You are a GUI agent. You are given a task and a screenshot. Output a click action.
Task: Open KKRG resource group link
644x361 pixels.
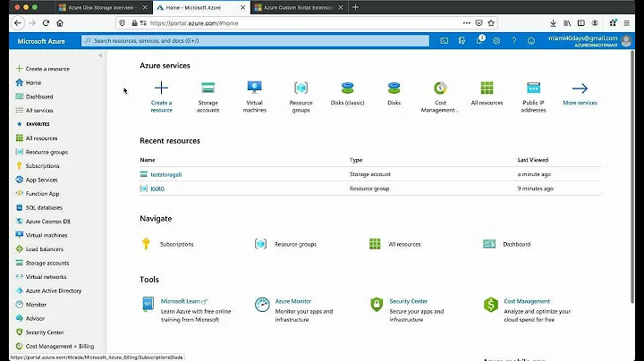[x=157, y=189]
